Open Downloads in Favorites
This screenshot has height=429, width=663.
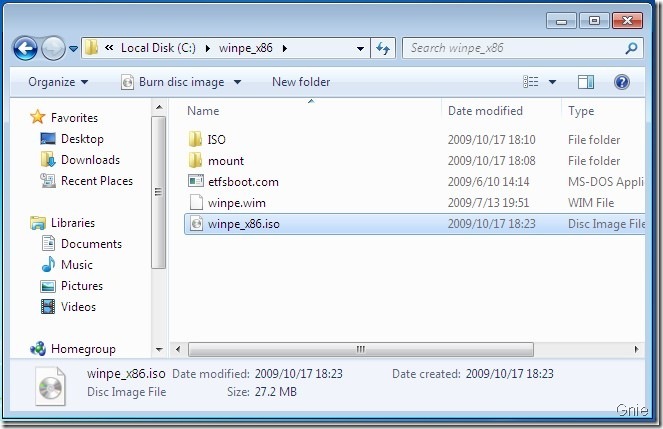pos(90,160)
